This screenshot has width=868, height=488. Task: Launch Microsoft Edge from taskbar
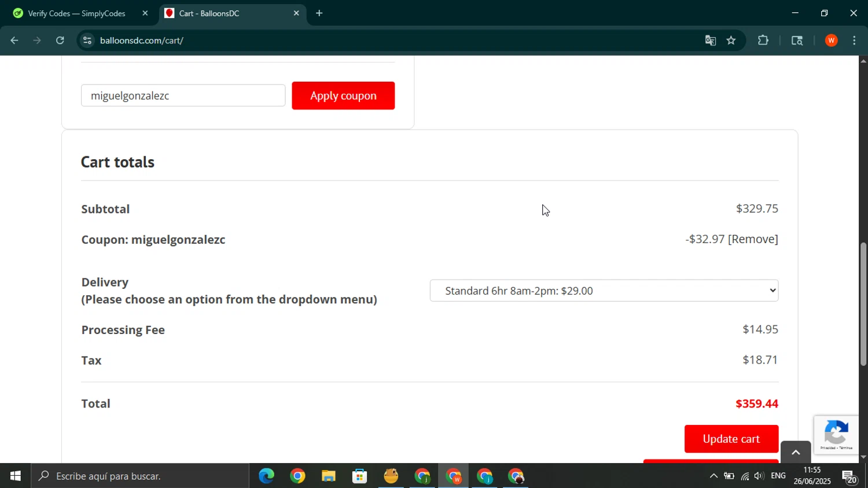pos(266,476)
